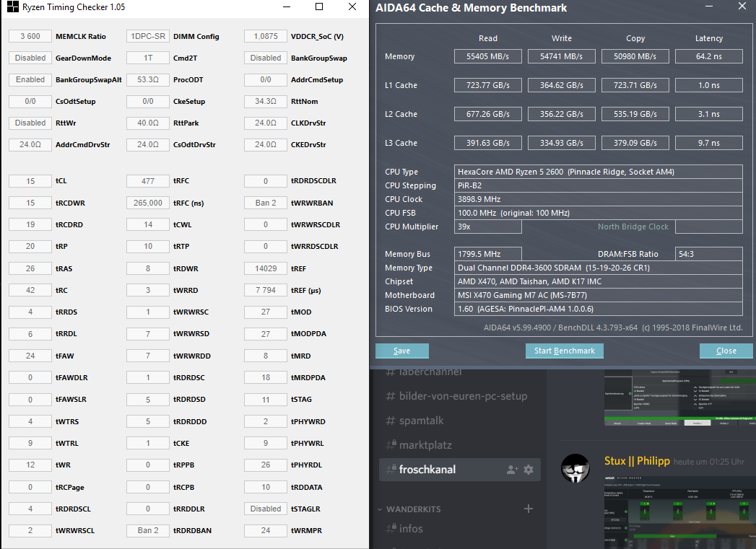The width and height of the screenshot is (756, 549).
Task: Click the Memory Write 54741 MB/s result
Action: click(561, 56)
